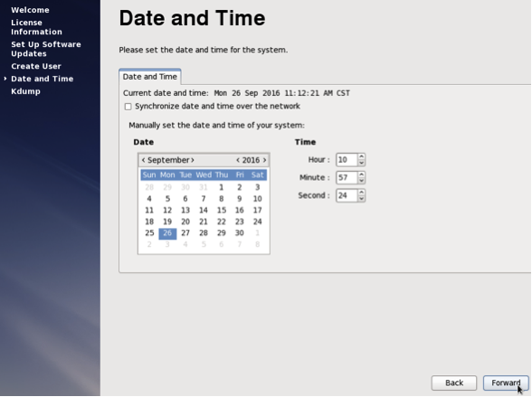Select September 4 in the calendar
This screenshot has height=397, width=532.
coord(149,199)
